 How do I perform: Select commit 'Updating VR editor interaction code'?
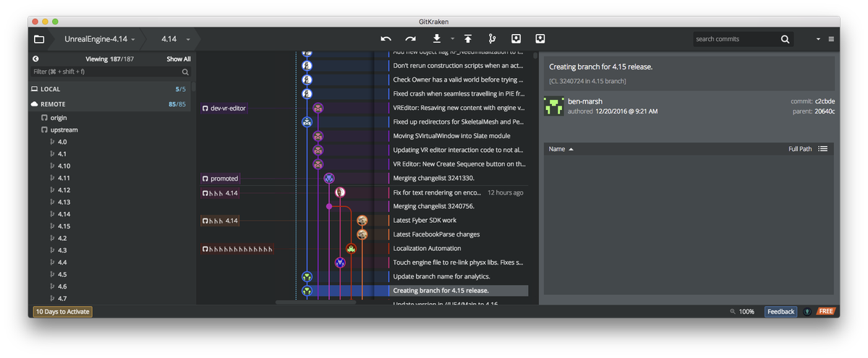click(458, 150)
